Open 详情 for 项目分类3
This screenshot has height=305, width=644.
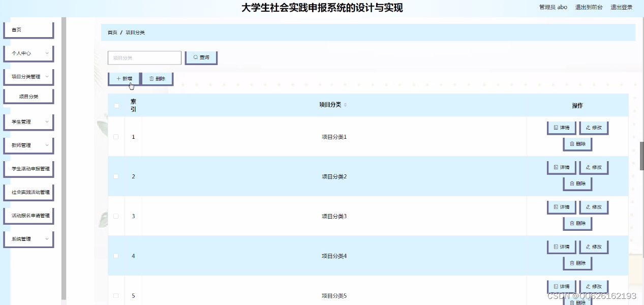point(562,207)
